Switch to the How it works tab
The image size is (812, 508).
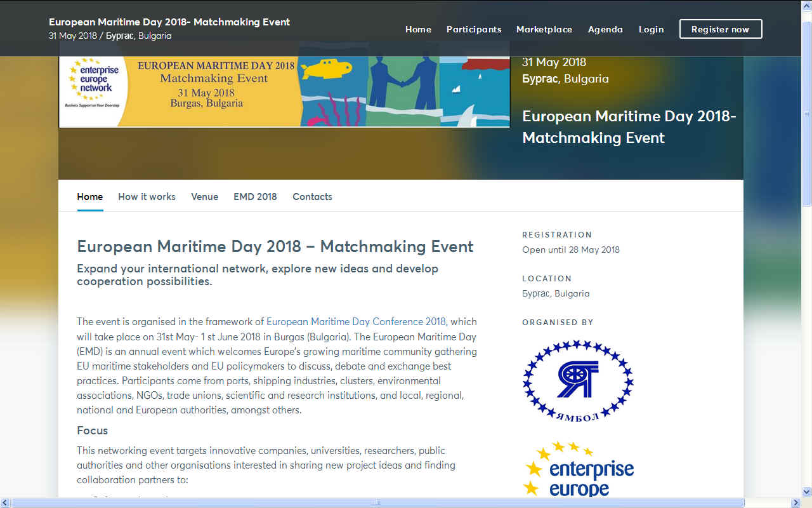click(x=147, y=197)
